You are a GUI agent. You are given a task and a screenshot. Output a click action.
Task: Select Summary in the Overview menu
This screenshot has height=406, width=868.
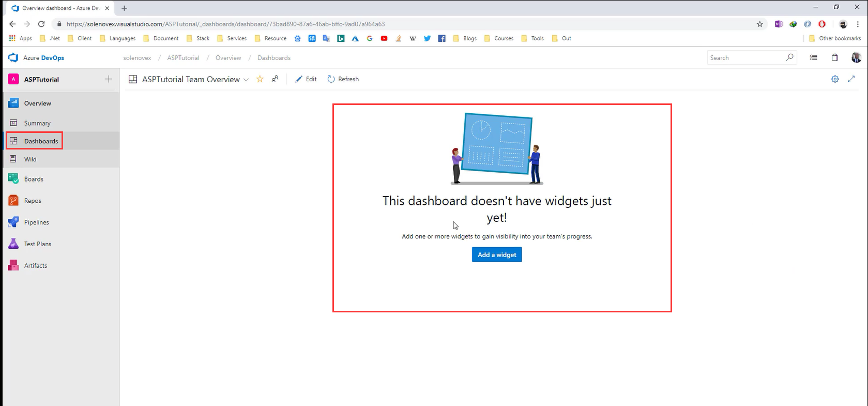pyautogui.click(x=37, y=123)
